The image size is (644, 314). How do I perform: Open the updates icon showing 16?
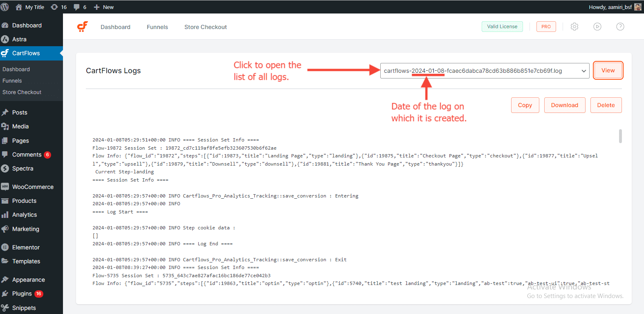tap(58, 7)
